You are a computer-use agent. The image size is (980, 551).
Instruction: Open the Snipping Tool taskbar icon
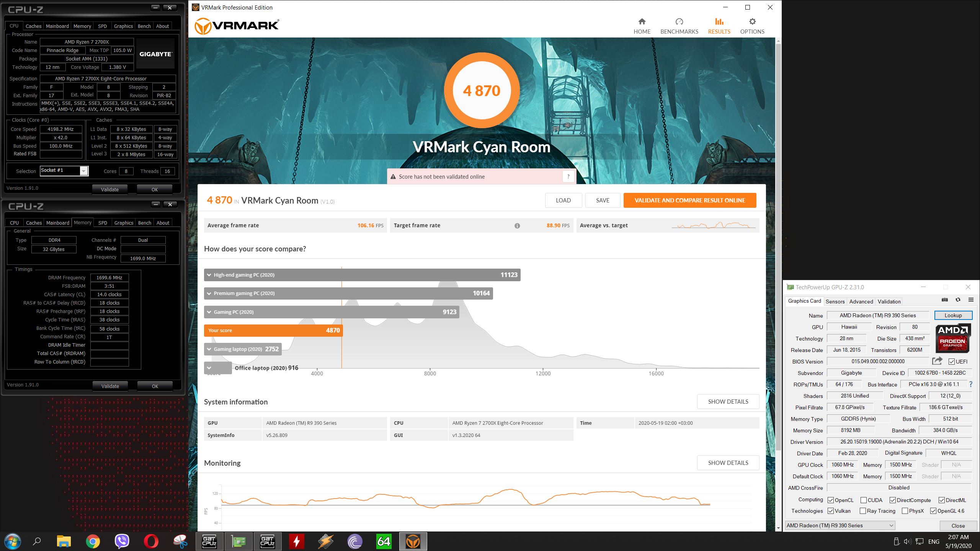pos(180,541)
